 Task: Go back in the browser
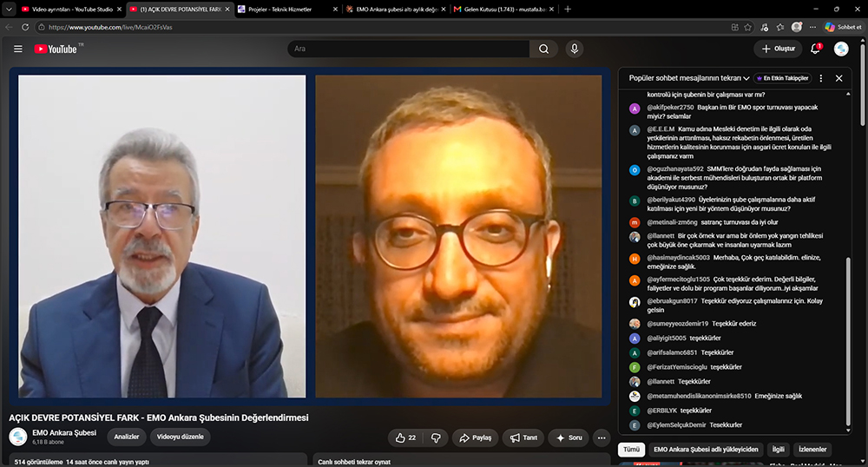pyautogui.click(x=9, y=27)
